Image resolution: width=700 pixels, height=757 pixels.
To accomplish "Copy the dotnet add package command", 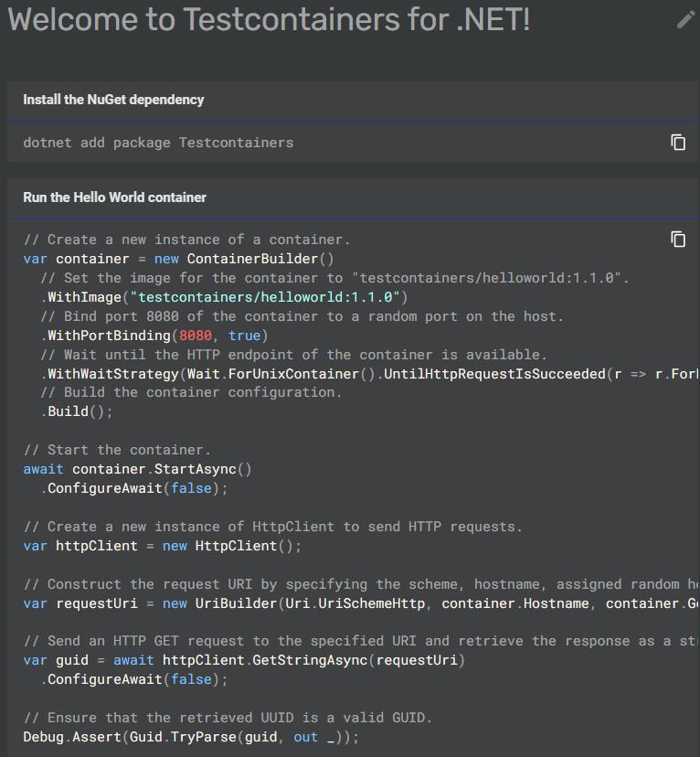I will (x=678, y=142).
